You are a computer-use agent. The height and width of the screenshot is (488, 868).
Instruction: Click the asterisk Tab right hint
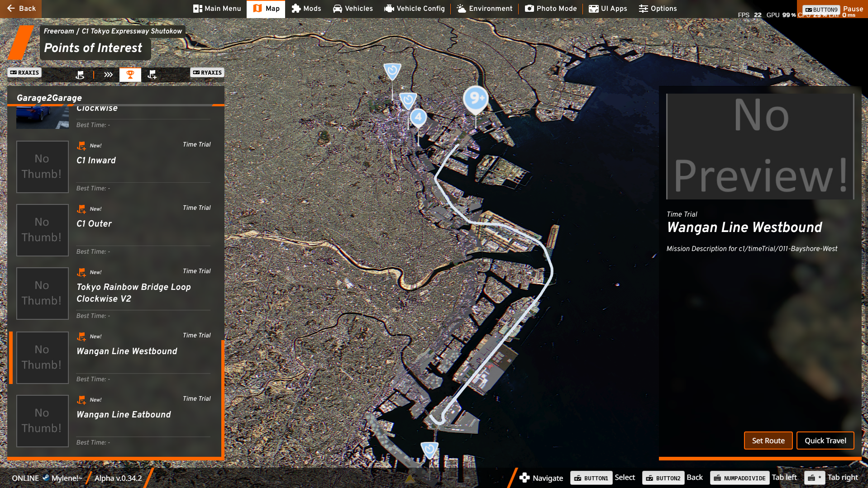pos(831,478)
